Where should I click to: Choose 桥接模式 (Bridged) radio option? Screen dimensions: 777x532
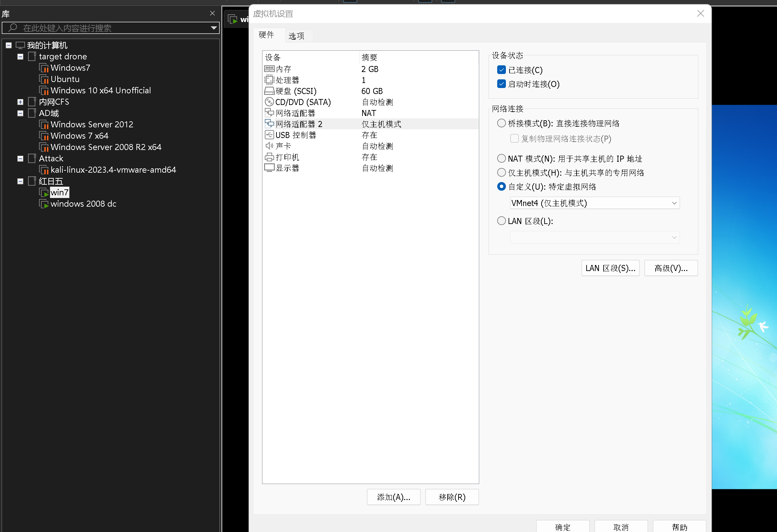click(501, 123)
